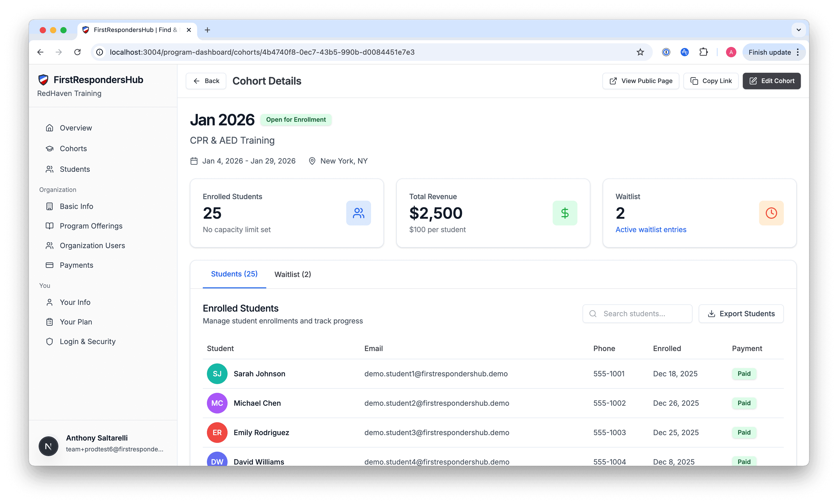
Task: Click the Edit Cohort button
Action: point(771,81)
